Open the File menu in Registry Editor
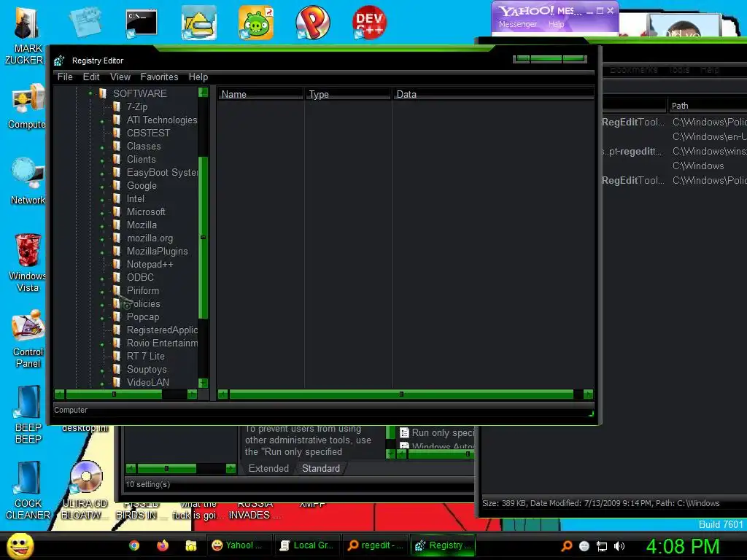 (x=65, y=77)
